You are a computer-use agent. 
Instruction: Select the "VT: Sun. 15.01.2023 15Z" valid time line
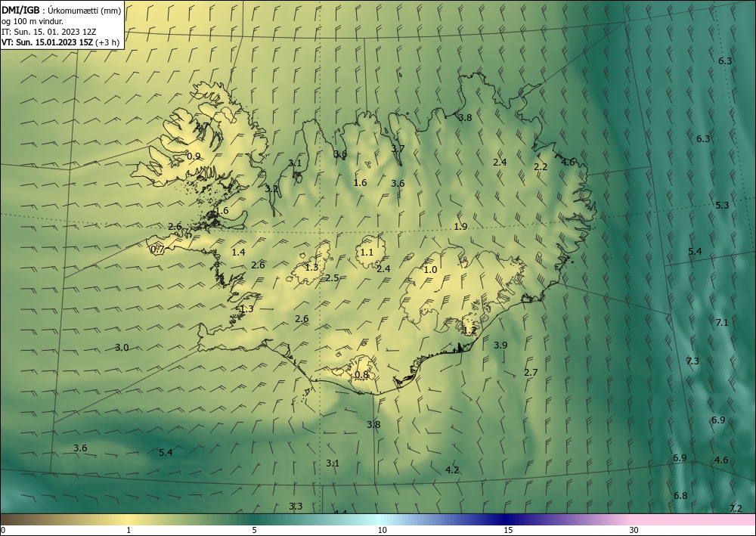click(x=47, y=42)
